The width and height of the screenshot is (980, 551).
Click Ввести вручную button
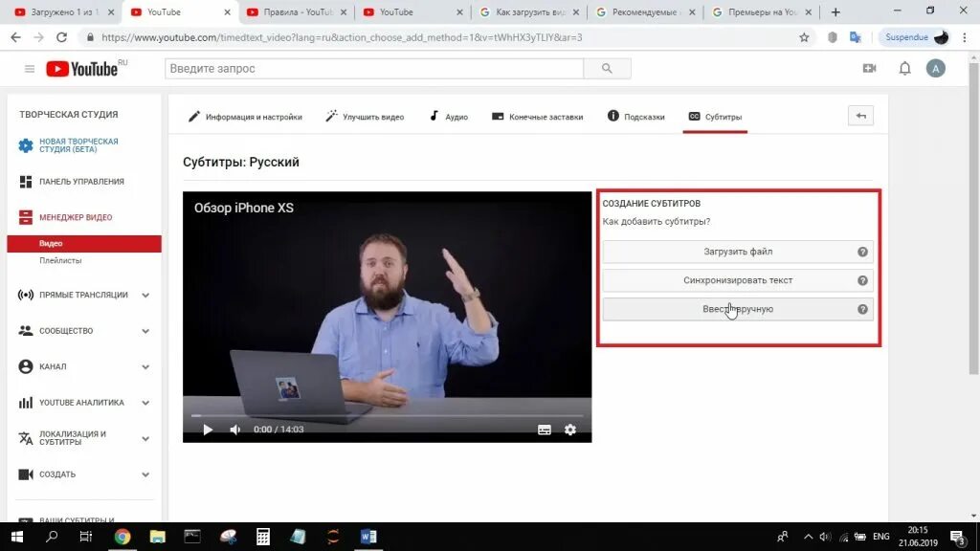point(738,309)
